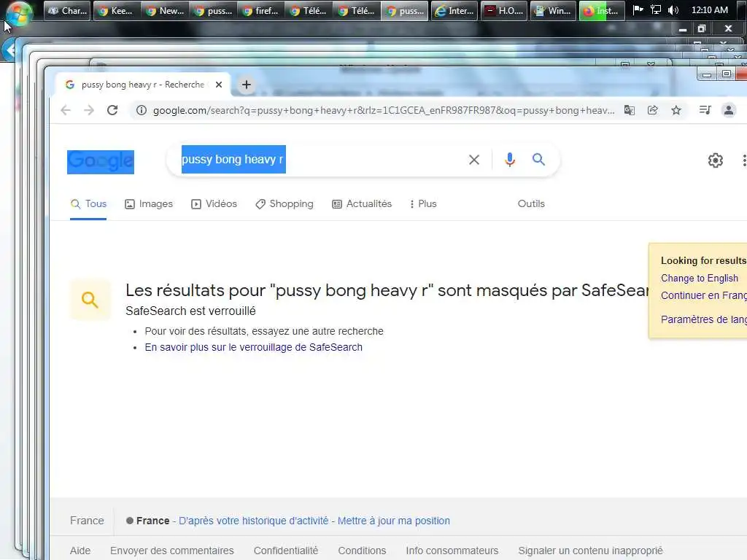
Task: Click Mettre à jour ma position
Action: [x=393, y=521]
